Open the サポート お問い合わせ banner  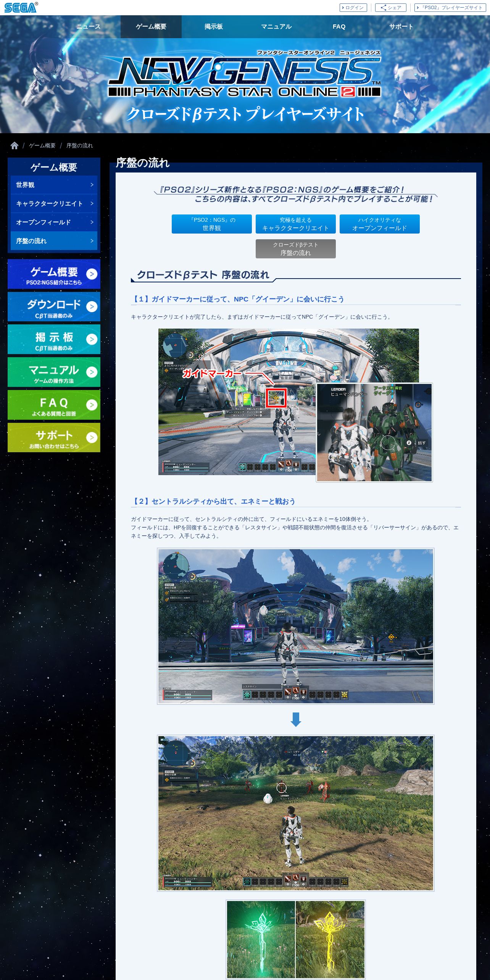[54, 437]
